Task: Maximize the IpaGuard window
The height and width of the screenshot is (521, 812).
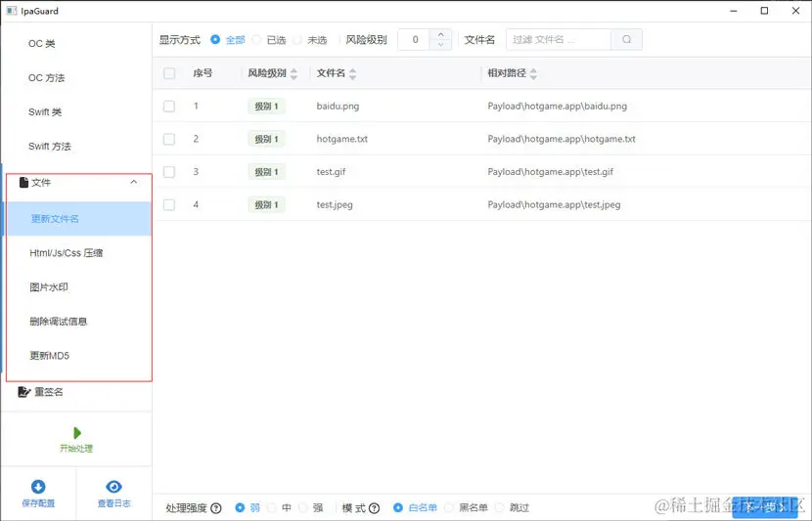Action: (x=764, y=11)
